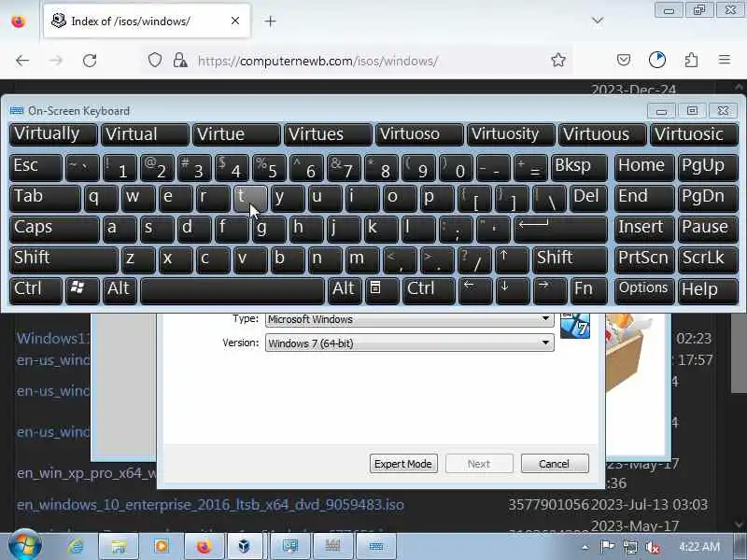Choose the 'Virtuous' word suggestion
Viewport: 747px width, 560px height.
click(602, 134)
